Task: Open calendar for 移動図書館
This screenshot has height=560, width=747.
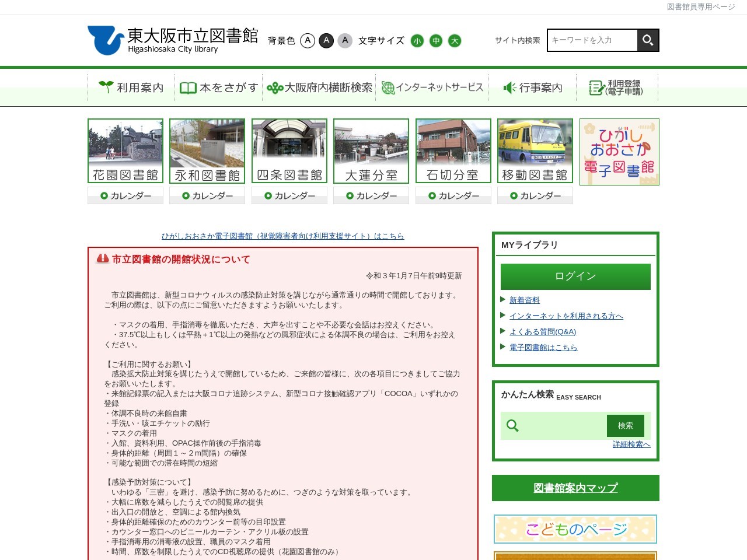Action: click(535, 195)
